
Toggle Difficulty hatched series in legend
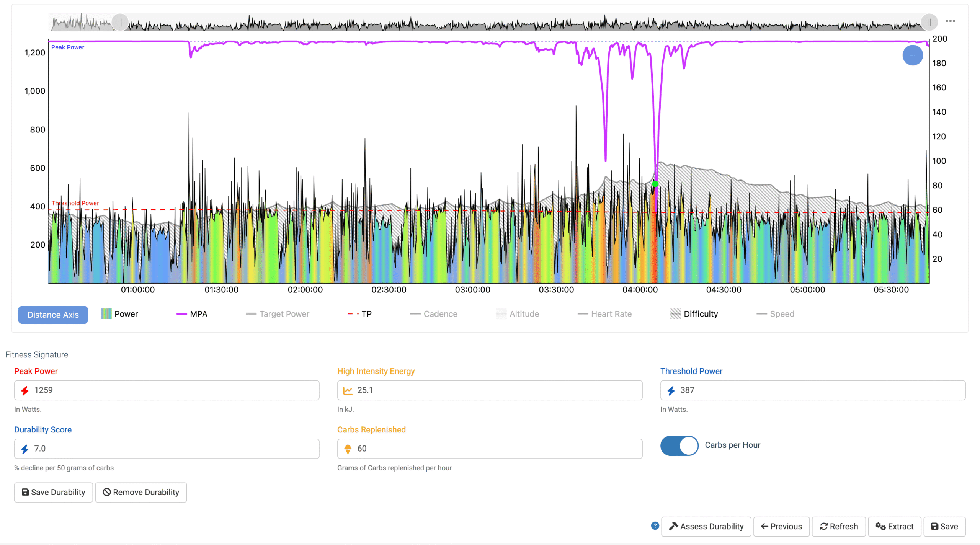pos(694,314)
